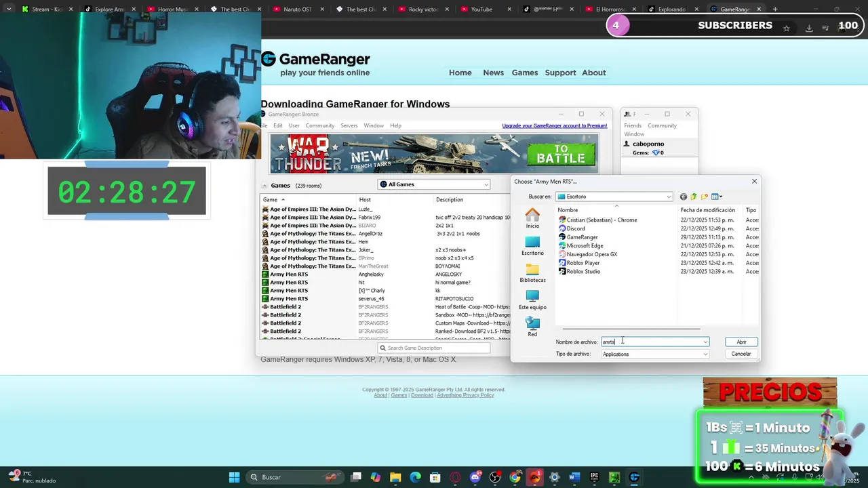Open Inicio in the file dialog sidebar
Viewport: 868px width, 488px height.
pos(532,218)
